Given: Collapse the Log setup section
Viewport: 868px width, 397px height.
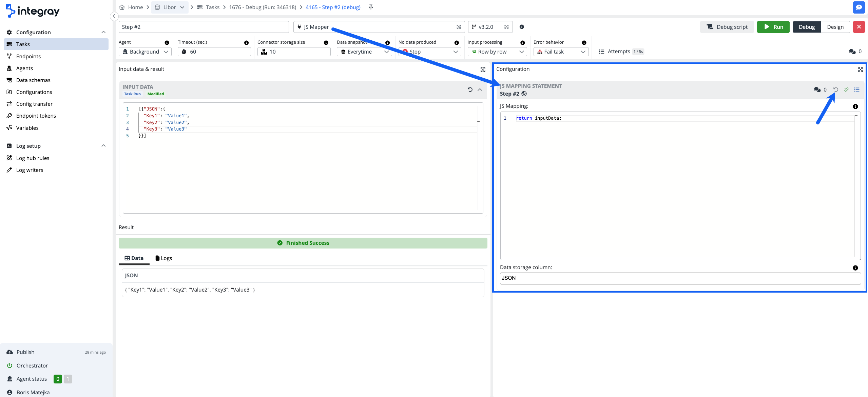Looking at the screenshot, I should (x=103, y=146).
